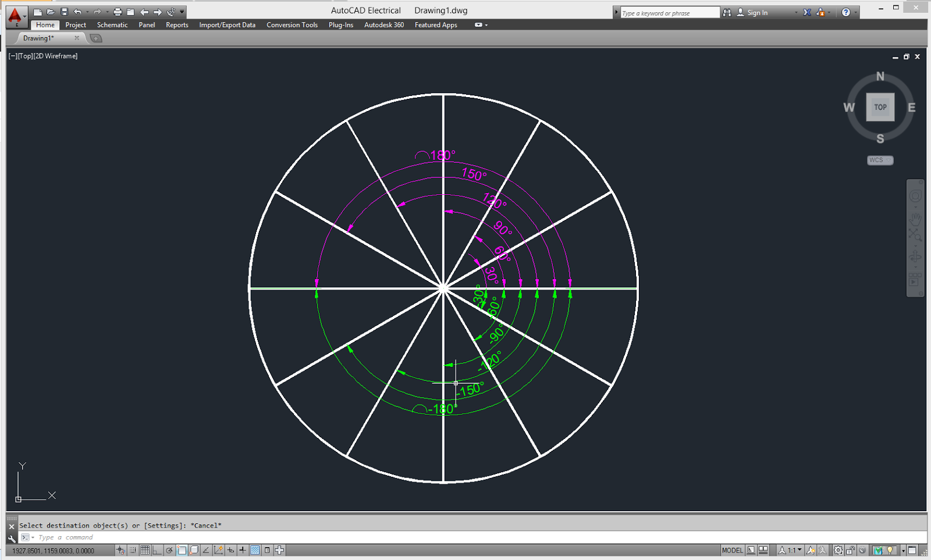Enable Grid Display from the status bar

click(x=144, y=550)
